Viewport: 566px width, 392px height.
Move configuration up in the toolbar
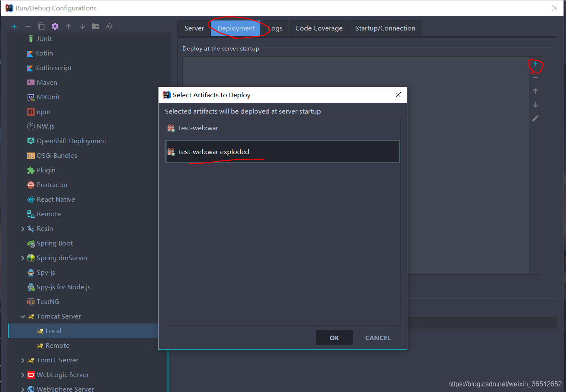(68, 26)
